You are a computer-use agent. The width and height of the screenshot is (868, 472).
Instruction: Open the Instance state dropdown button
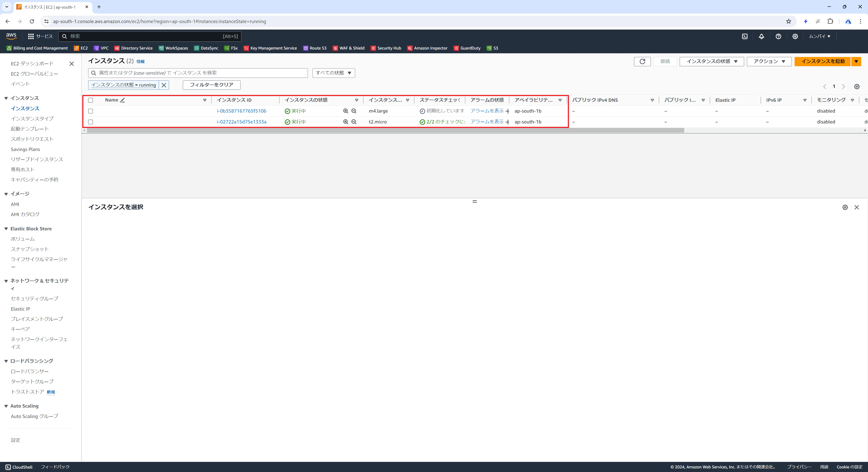(712, 61)
